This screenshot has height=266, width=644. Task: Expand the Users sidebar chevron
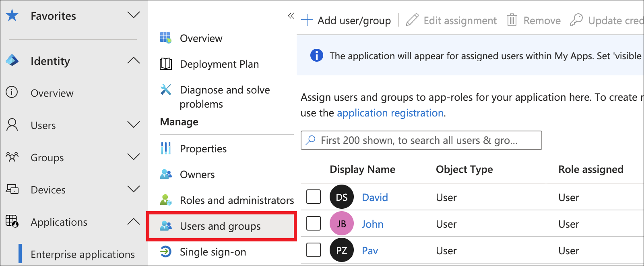[134, 125]
